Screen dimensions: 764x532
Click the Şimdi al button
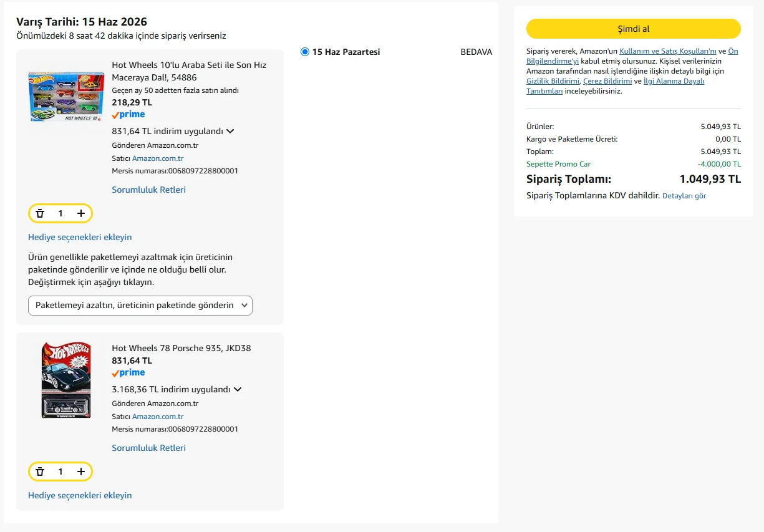634,29
